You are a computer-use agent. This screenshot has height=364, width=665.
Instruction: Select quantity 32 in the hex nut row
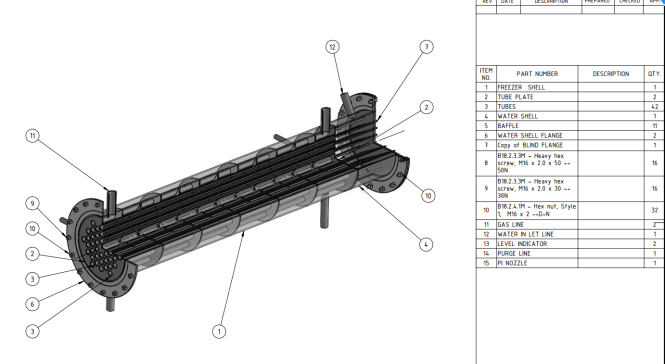(x=654, y=210)
